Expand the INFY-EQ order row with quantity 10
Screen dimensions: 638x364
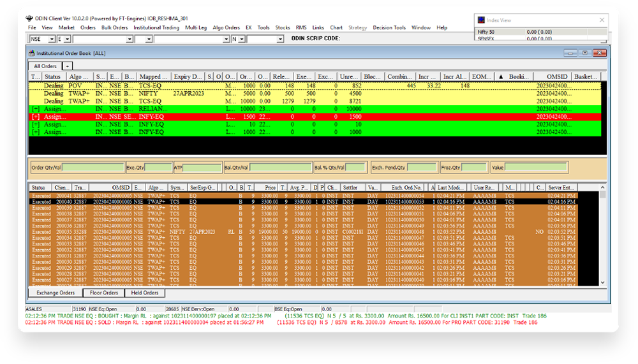[x=36, y=124]
